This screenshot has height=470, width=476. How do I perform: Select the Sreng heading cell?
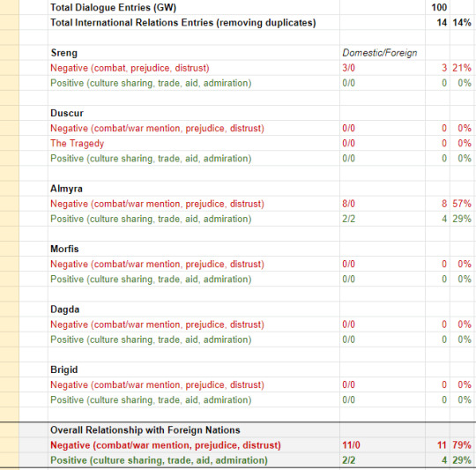(x=194, y=53)
